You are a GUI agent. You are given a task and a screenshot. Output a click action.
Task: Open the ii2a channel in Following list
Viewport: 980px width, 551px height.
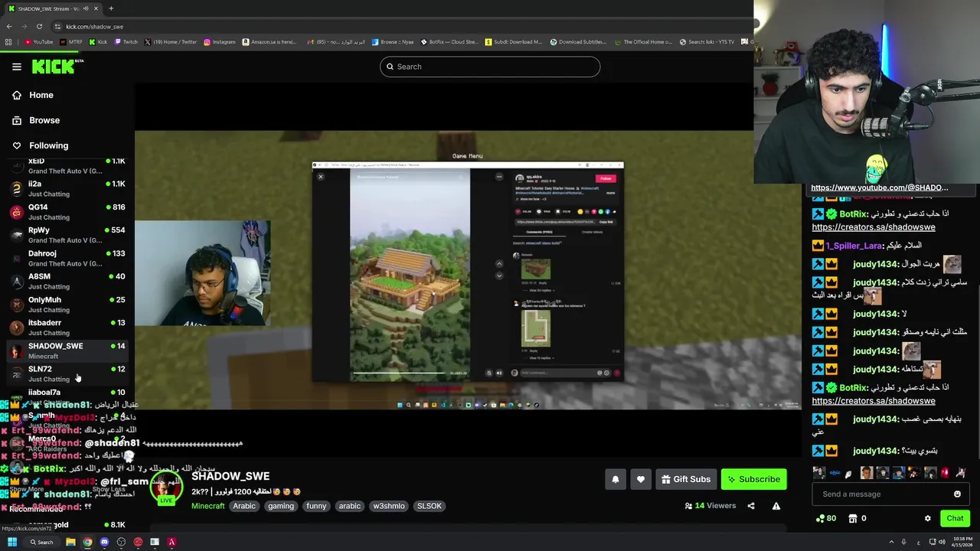click(x=67, y=189)
